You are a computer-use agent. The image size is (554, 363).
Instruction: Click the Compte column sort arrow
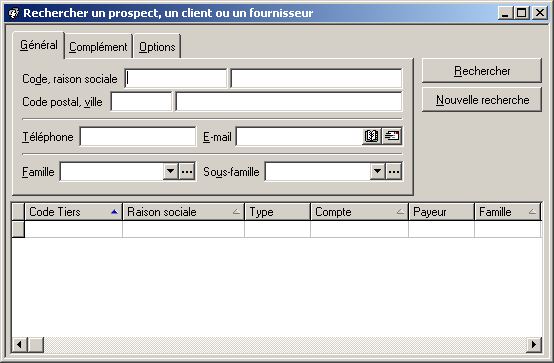tap(400, 212)
